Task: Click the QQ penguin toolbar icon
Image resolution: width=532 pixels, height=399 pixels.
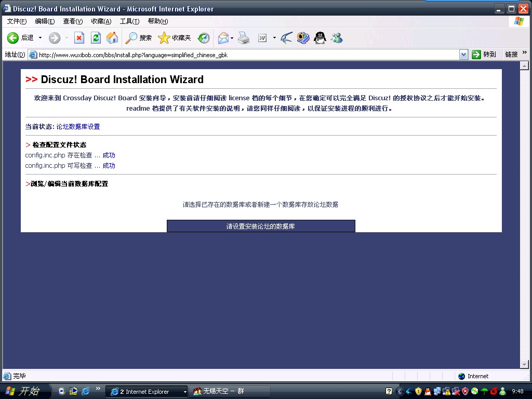Action: click(320, 38)
